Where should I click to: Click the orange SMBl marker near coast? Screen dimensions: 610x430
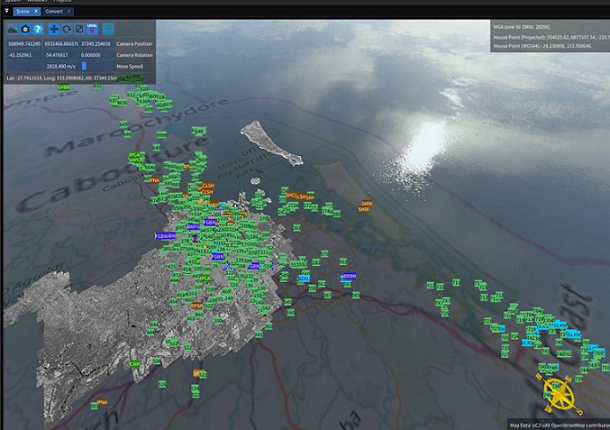(x=366, y=203)
